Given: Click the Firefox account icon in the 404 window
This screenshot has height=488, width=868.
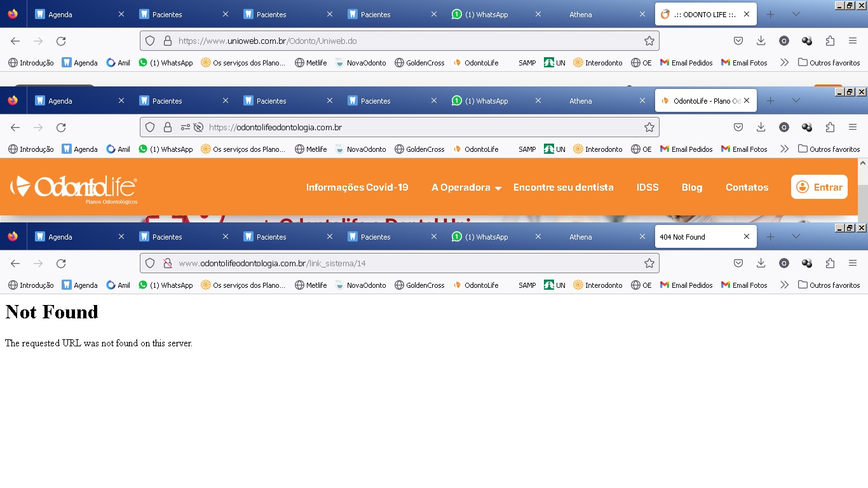Looking at the screenshot, I should tap(784, 263).
